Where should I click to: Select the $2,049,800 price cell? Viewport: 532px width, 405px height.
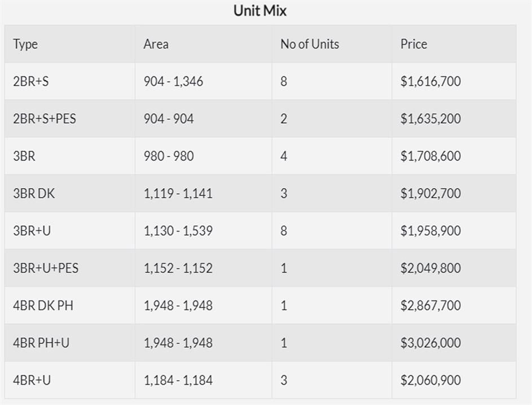[x=430, y=268]
